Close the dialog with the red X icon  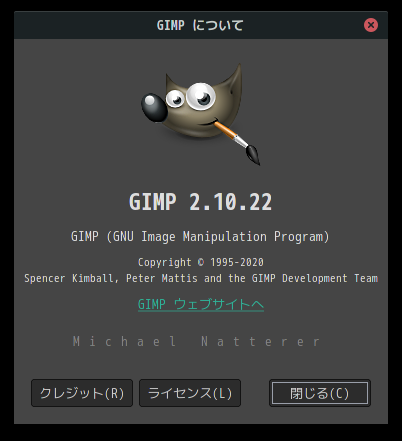[x=371, y=25]
